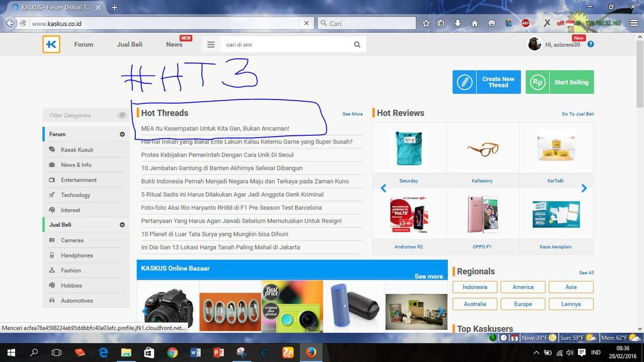Click the KASKUS logo icon

point(51,44)
